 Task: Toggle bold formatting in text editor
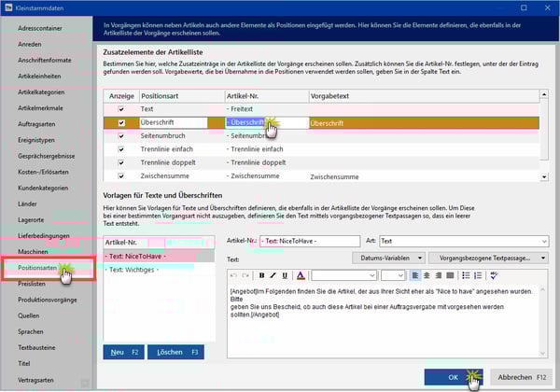tap(261, 275)
